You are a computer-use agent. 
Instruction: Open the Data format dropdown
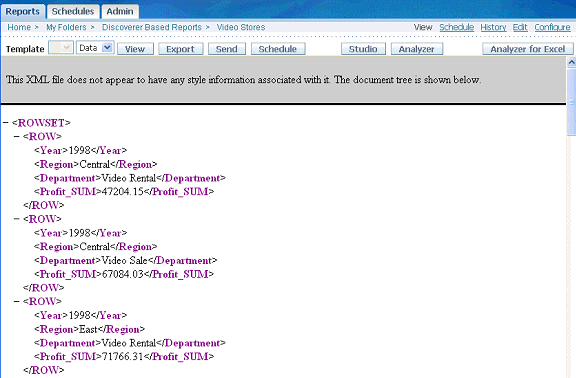(x=95, y=48)
